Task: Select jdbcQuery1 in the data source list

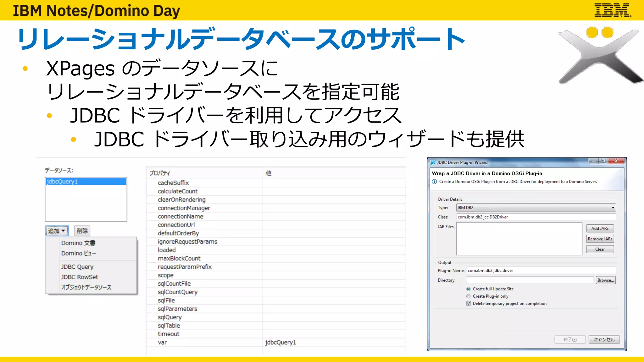Action: [x=86, y=182]
